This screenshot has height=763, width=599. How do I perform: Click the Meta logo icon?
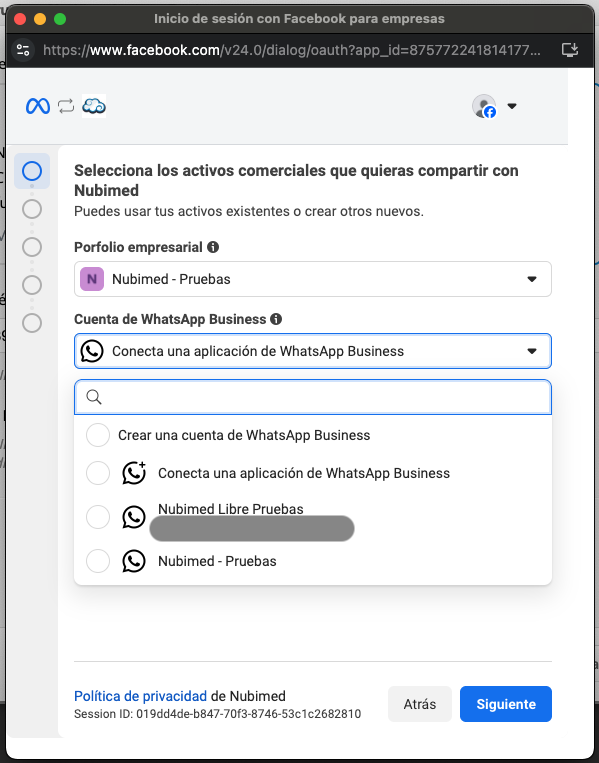[38, 106]
